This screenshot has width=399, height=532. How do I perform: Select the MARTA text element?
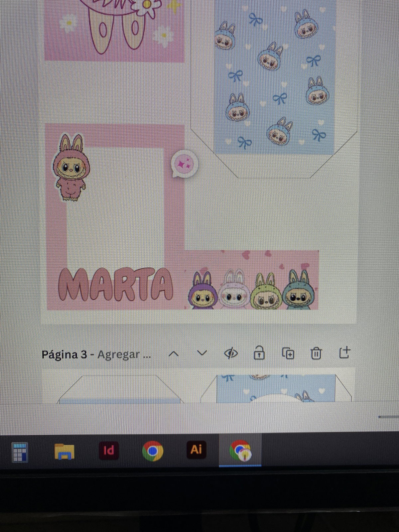(116, 284)
